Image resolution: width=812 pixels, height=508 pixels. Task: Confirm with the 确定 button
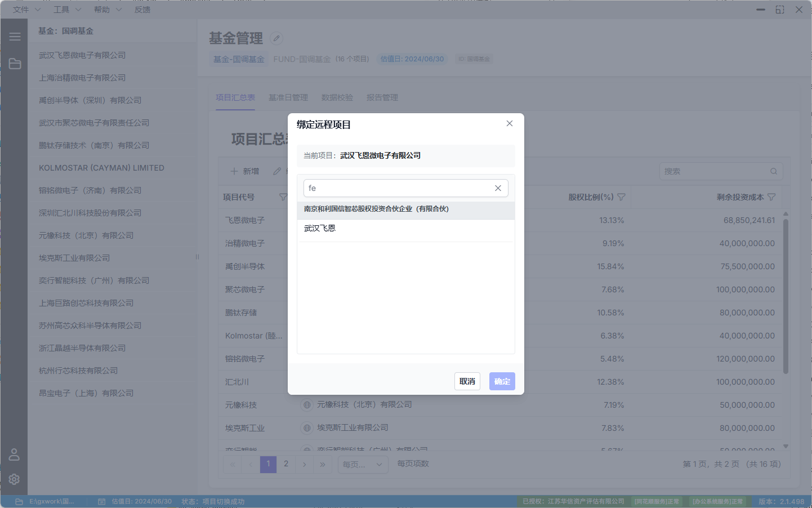[x=502, y=381]
